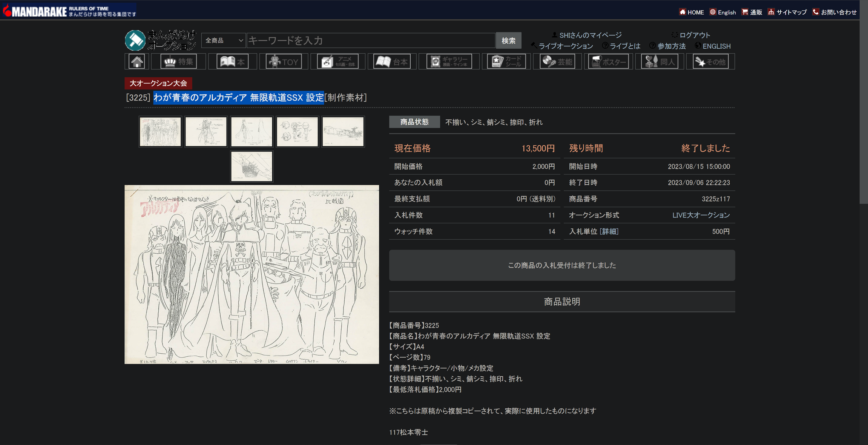Image resolution: width=868 pixels, height=445 pixels.
Task: Open the 同人 doujin category
Action: click(659, 62)
